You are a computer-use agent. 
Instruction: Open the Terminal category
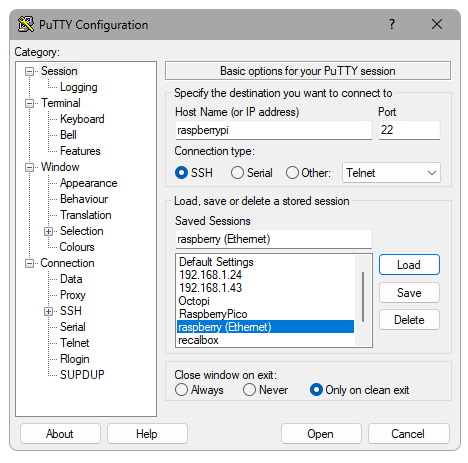pyautogui.click(x=61, y=103)
